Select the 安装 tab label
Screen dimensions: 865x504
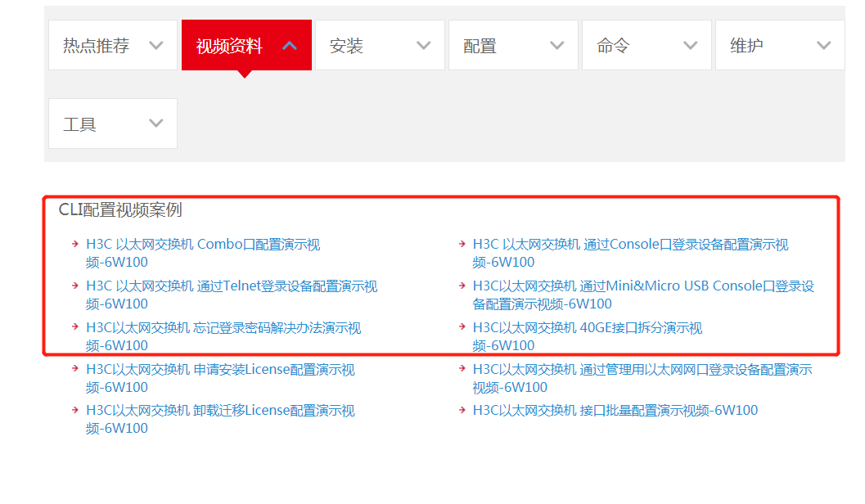346,46
